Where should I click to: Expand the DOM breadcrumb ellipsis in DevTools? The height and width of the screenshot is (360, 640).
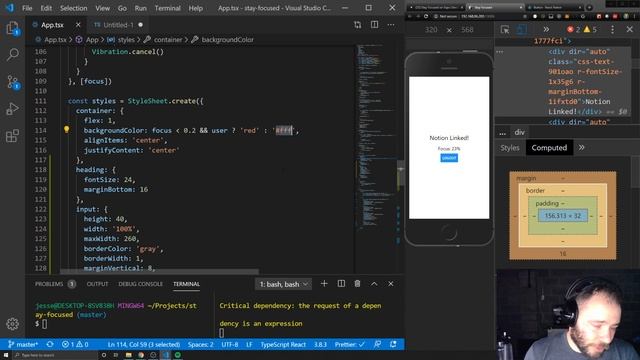click(502, 133)
